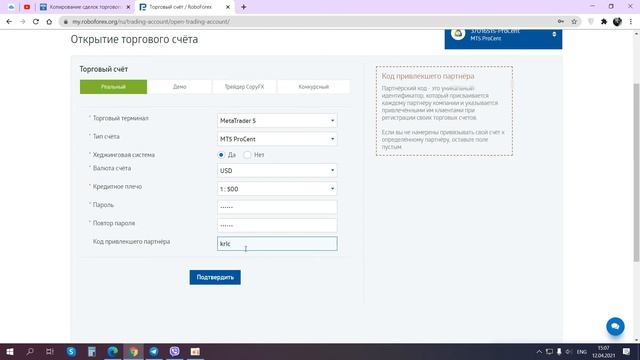Open the Тип счёта MTS ProCent dropdown
Image resolution: width=640 pixels, height=360 pixels.
(277, 139)
